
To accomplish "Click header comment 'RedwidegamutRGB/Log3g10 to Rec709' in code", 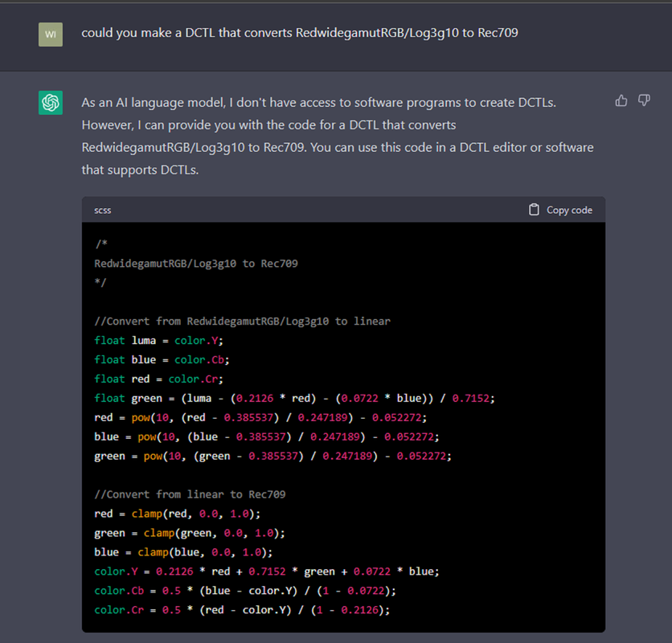I will tap(196, 264).
